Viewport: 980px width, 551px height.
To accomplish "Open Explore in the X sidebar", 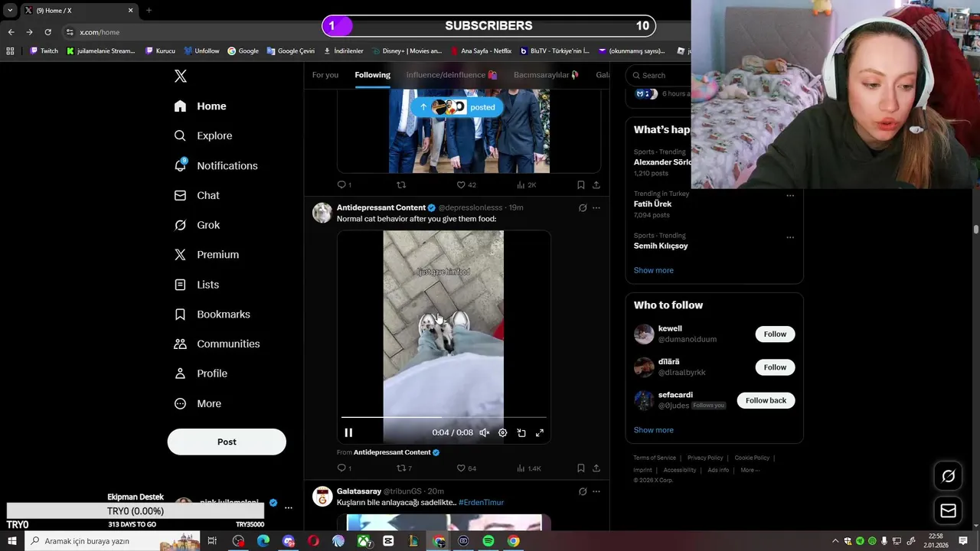I will 203,135.
